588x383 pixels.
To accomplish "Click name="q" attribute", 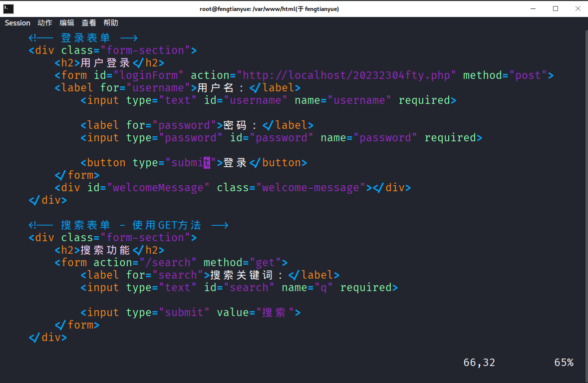I will pyautogui.click(x=307, y=288).
